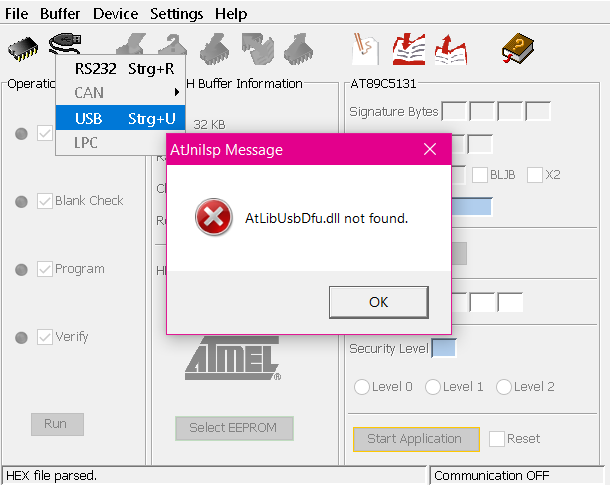
Task: Click the red book Load HEX icon
Action: (408, 49)
